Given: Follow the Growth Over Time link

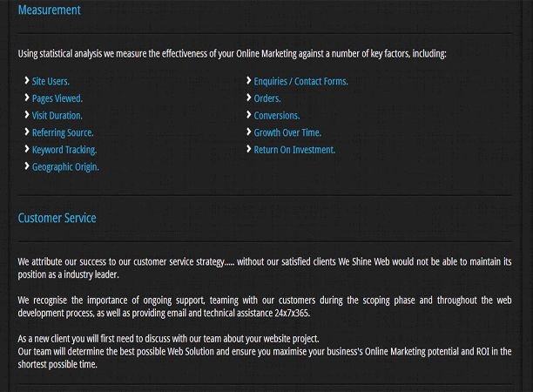Looking at the screenshot, I should (x=287, y=132).
